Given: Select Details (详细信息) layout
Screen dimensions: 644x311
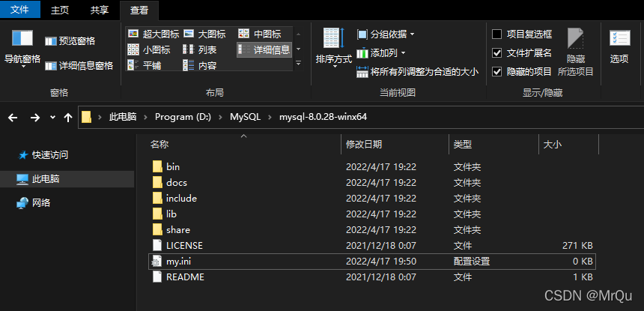Looking at the screenshot, I should [x=264, y=50].
